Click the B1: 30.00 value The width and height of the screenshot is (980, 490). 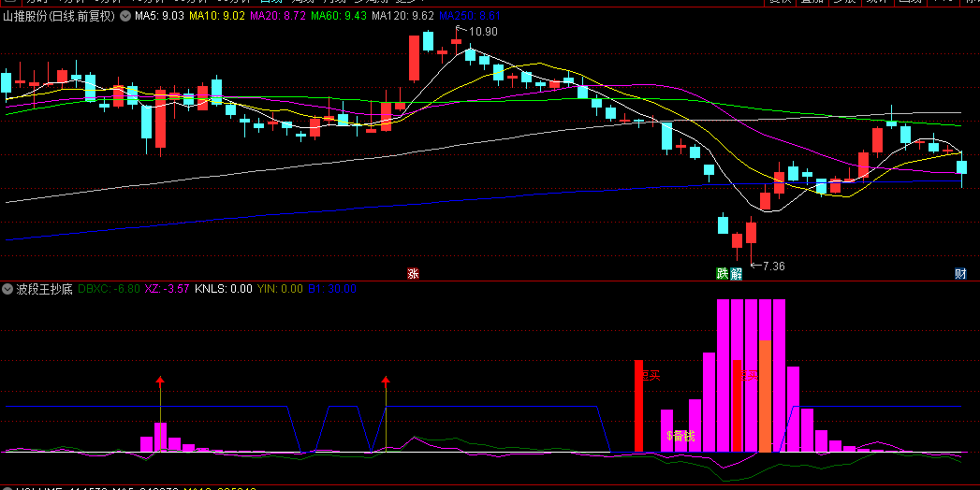(x=332, y=289)
